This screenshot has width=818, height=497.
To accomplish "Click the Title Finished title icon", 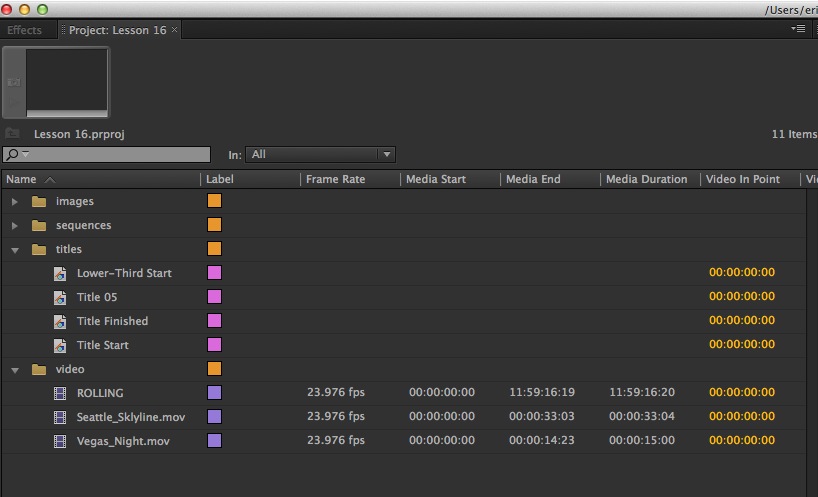I will tap(60, 321).
